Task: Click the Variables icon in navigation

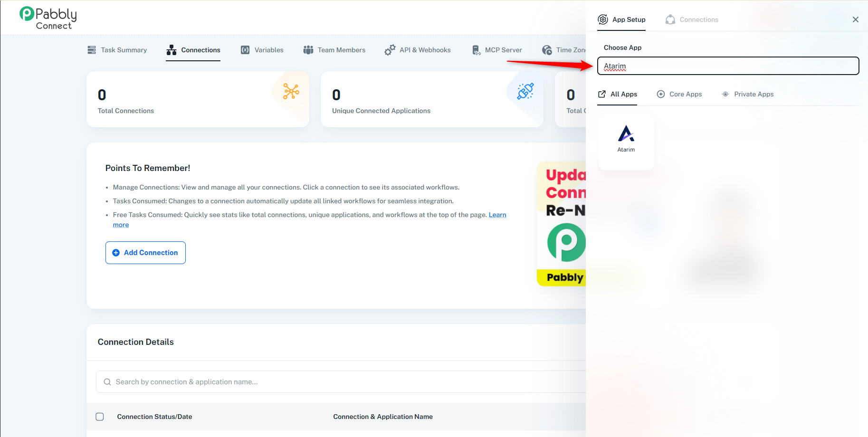Action: pos(245,50)
